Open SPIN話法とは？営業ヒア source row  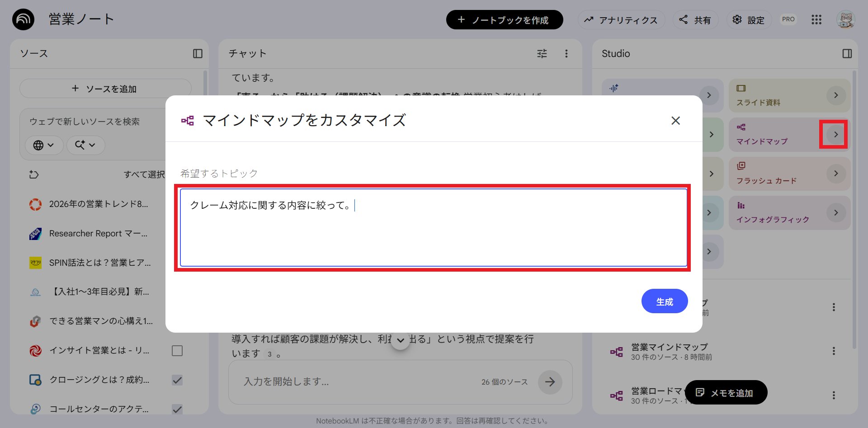click(x=100, y=263)
